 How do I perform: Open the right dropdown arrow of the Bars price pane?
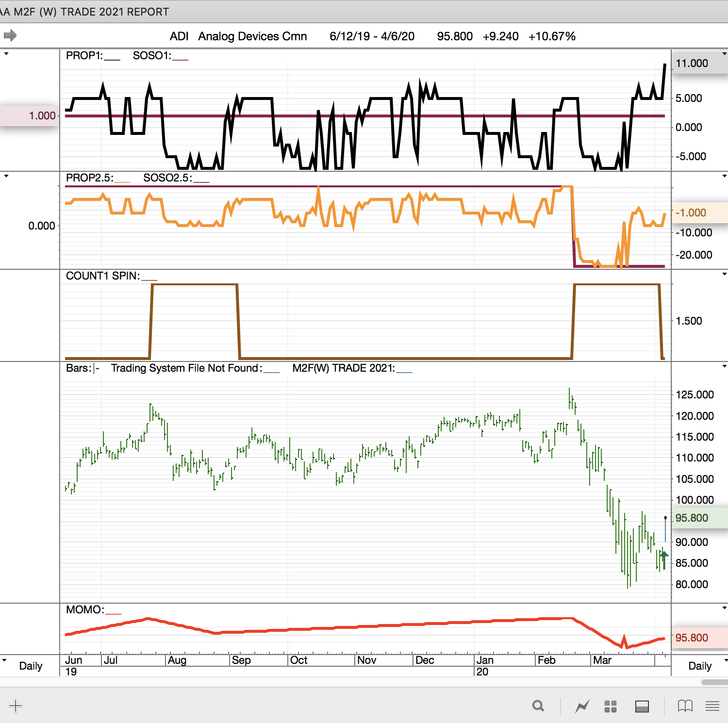[725, 366]
